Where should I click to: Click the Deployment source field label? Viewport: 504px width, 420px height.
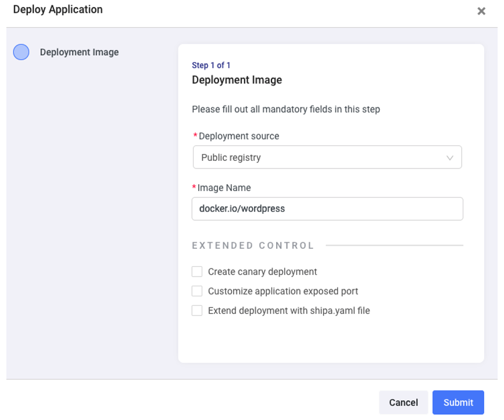(x=238, y=136)
